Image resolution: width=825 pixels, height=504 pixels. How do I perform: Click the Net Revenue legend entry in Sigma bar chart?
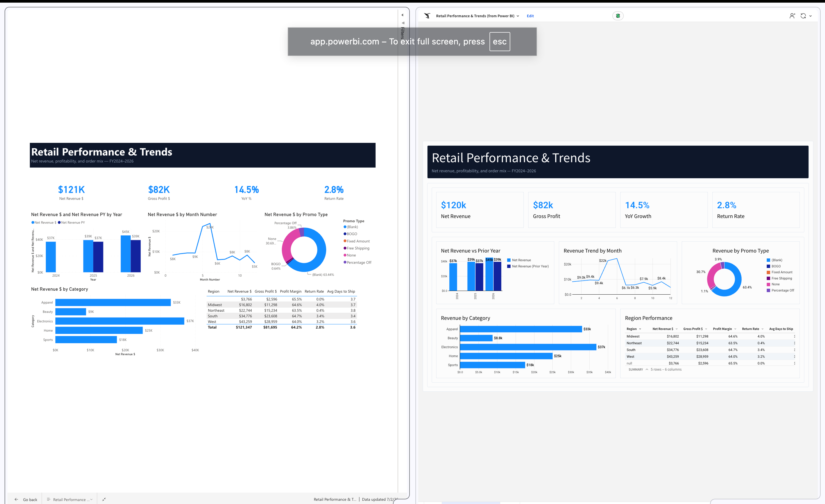pyautogui.click(x=519, y=260)
